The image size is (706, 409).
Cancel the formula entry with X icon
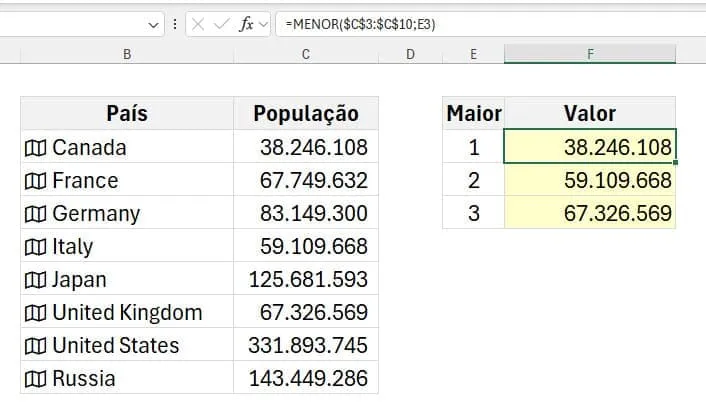pos(198,24)
